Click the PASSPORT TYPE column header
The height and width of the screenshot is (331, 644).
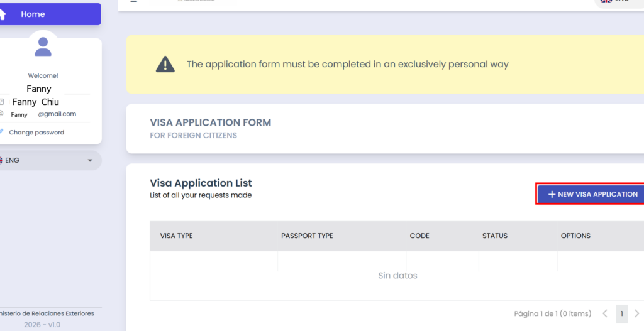coord(307,236)
